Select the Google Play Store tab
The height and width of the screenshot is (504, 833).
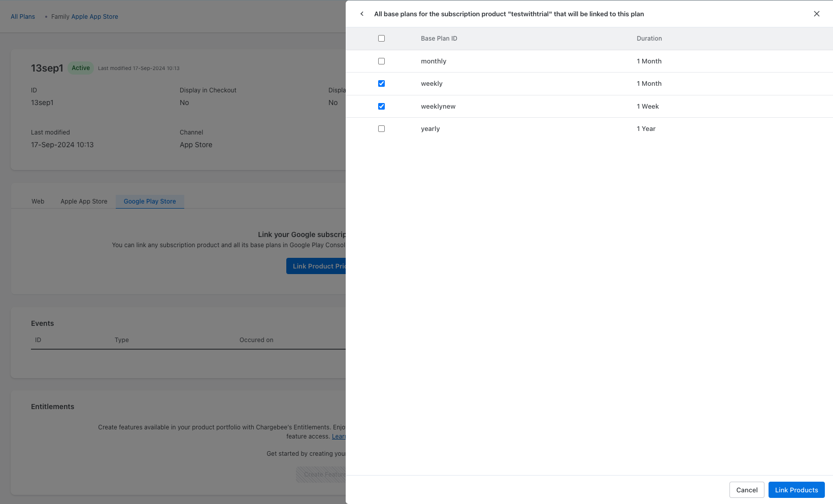[x=150, y=201]
